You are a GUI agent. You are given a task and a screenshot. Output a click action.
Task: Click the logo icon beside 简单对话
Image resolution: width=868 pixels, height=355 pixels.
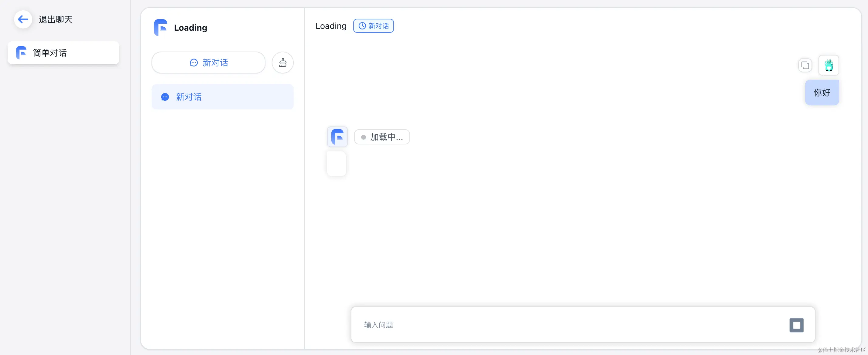coord(21,53)
